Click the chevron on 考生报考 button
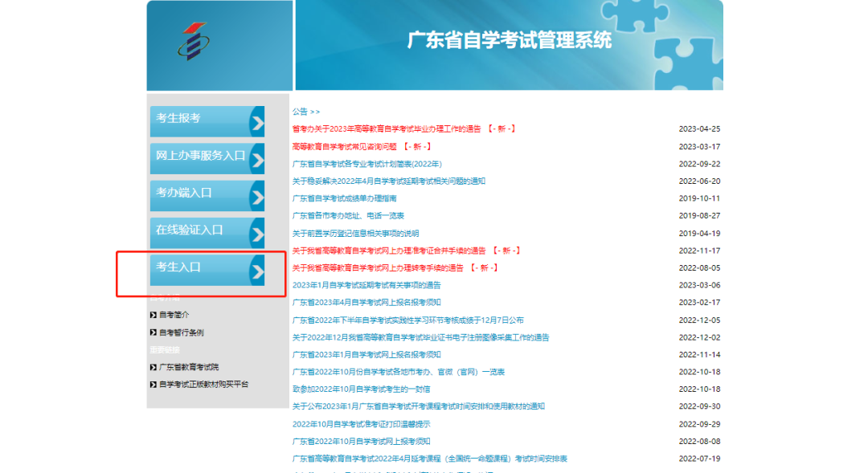The height and width of the screenshot is (473, 868). point(256,122)
